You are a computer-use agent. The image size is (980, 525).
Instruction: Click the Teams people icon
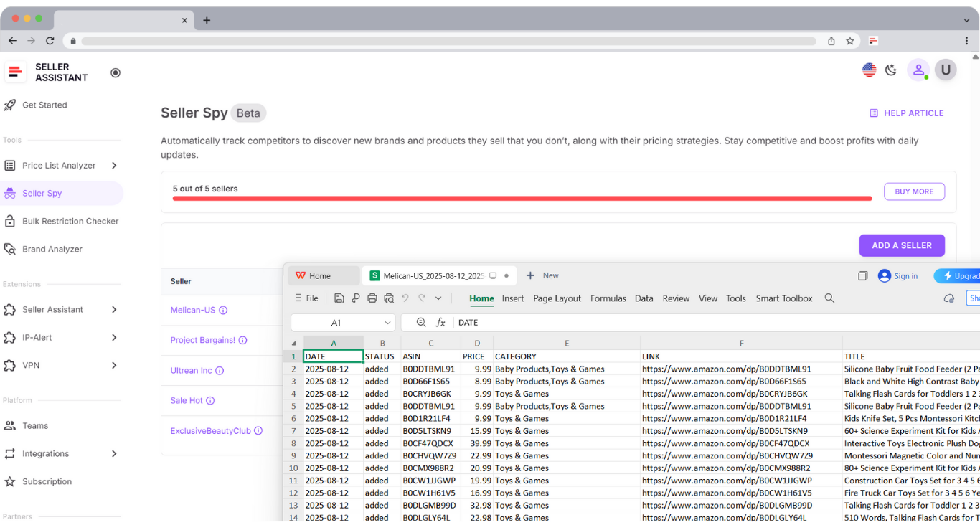click(10, 426)
